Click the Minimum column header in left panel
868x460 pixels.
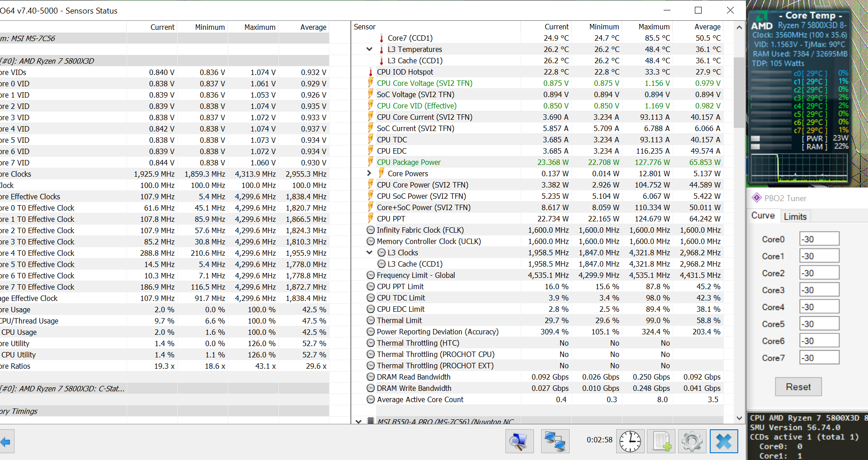coord(210,27)
